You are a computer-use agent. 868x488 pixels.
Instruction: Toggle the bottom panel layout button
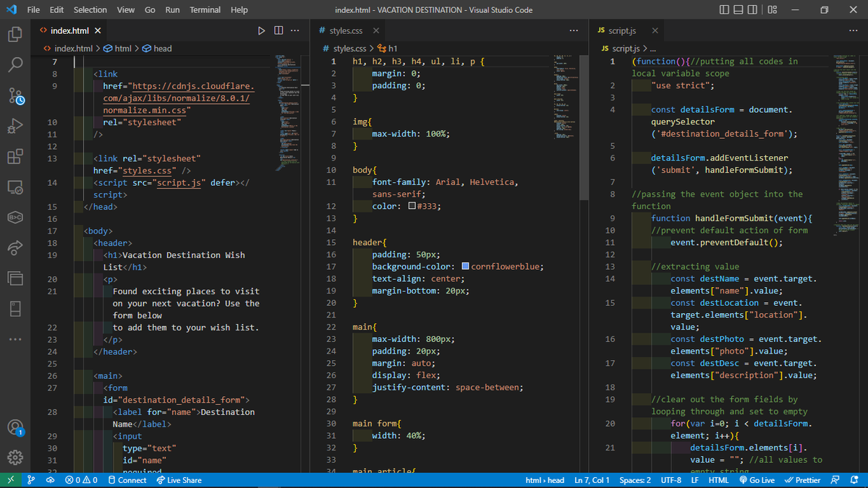[740, 10]
